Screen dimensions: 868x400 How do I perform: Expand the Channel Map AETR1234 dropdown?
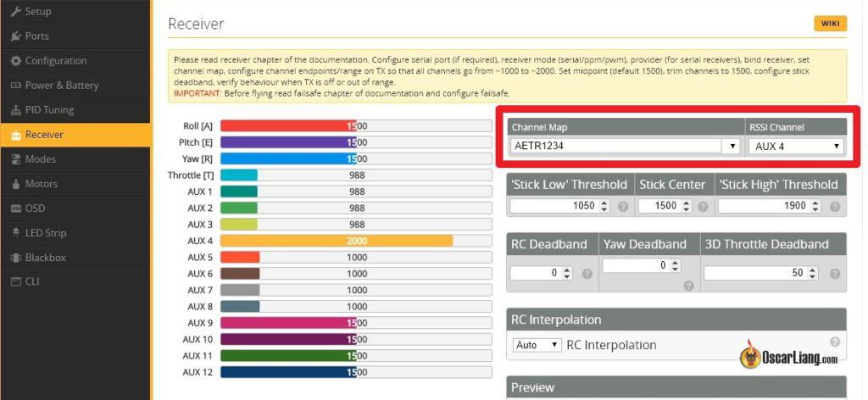625,146
